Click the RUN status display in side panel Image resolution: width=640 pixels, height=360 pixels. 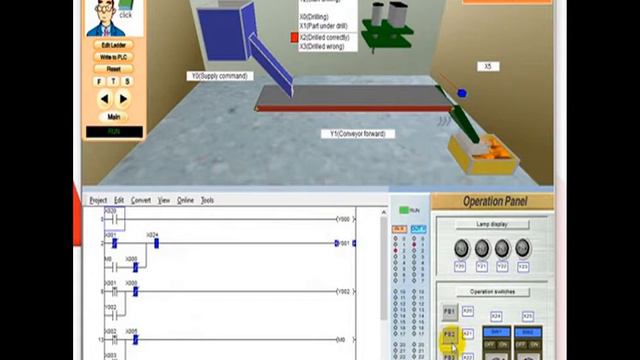tap(114, 132)
